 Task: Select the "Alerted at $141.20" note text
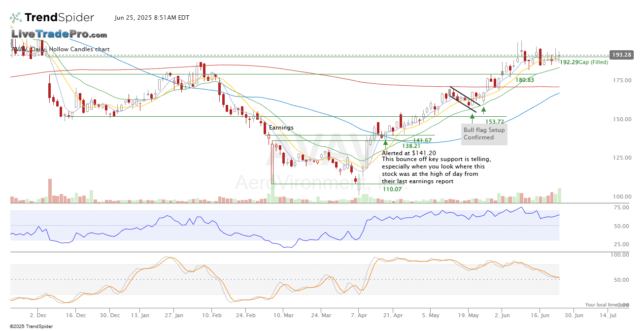point(409,153)
